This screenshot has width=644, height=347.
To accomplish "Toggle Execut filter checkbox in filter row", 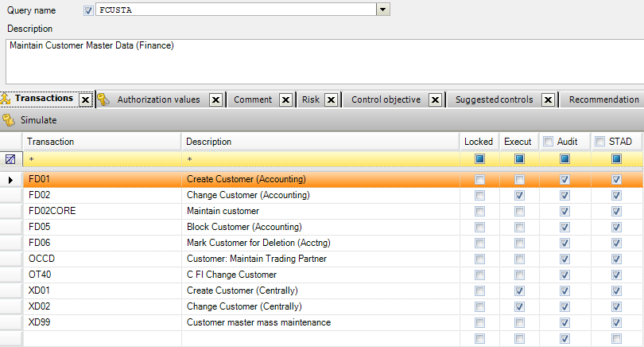I will coord(519,159).
